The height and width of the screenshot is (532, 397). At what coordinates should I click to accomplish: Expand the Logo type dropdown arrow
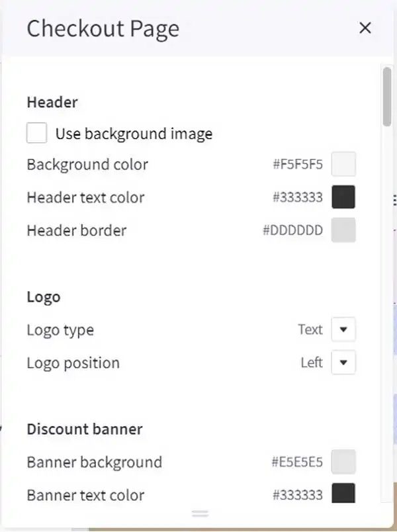coord(343,330)
